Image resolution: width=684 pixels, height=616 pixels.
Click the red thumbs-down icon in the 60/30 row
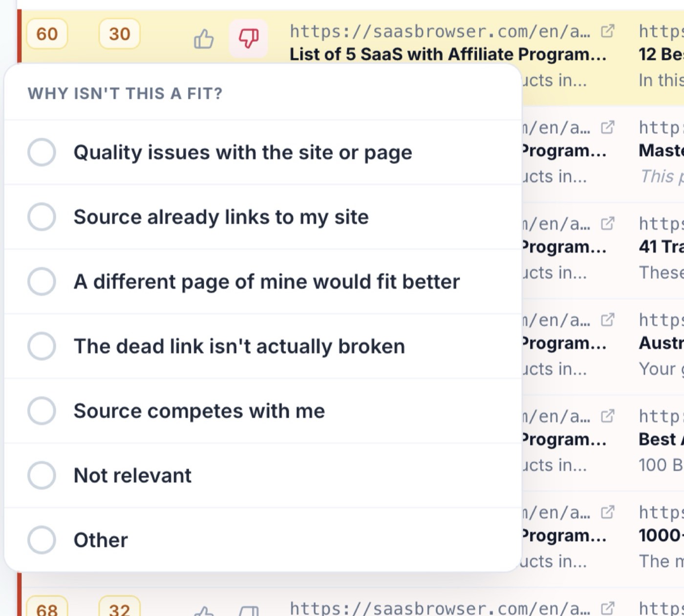pyautogui.click(x=248, y=38)
